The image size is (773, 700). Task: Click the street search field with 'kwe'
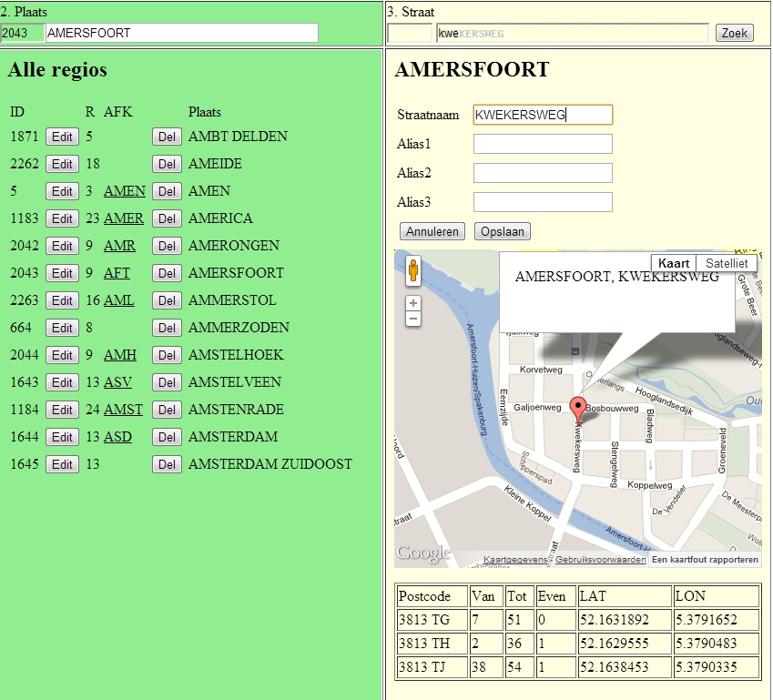point(572,33)
